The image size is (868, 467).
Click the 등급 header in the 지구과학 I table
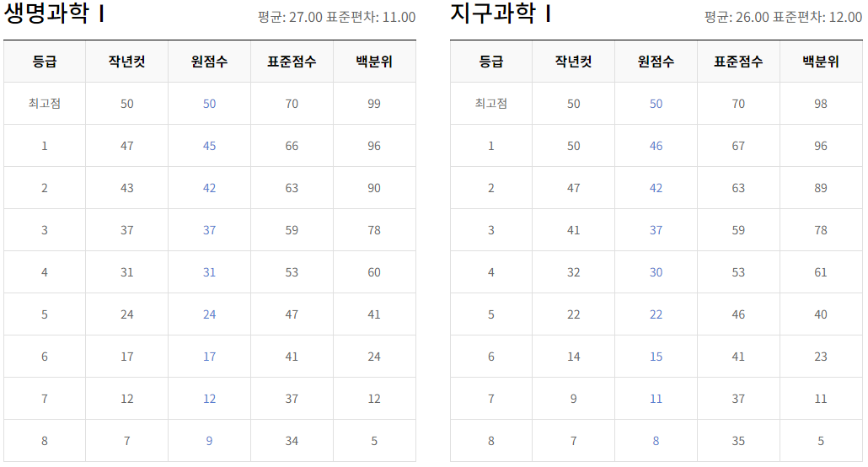tap(491, 62)
